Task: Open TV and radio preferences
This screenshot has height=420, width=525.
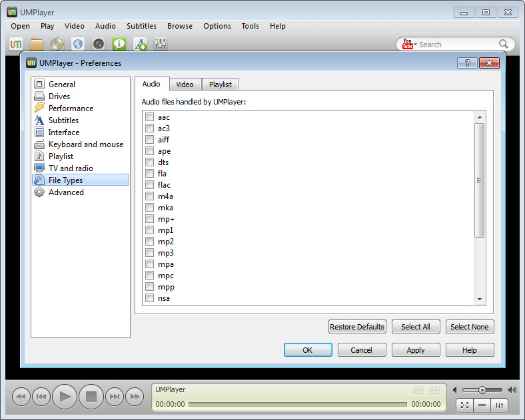Action: [81, 168]
